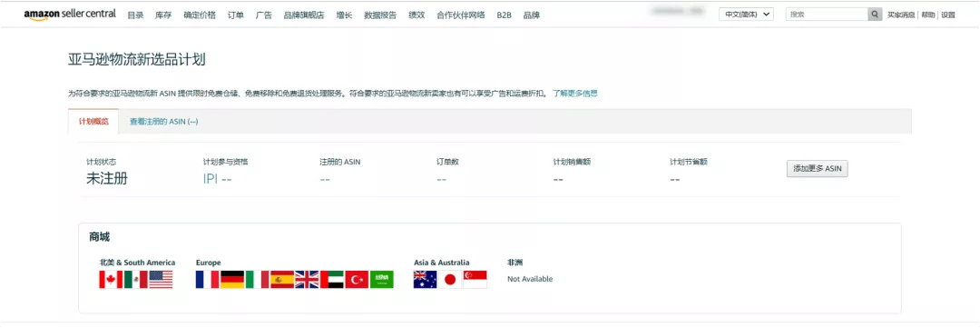Click the search magnifier icon
The height and width of the screenshot is (328, 980).
tap(875, 15)
